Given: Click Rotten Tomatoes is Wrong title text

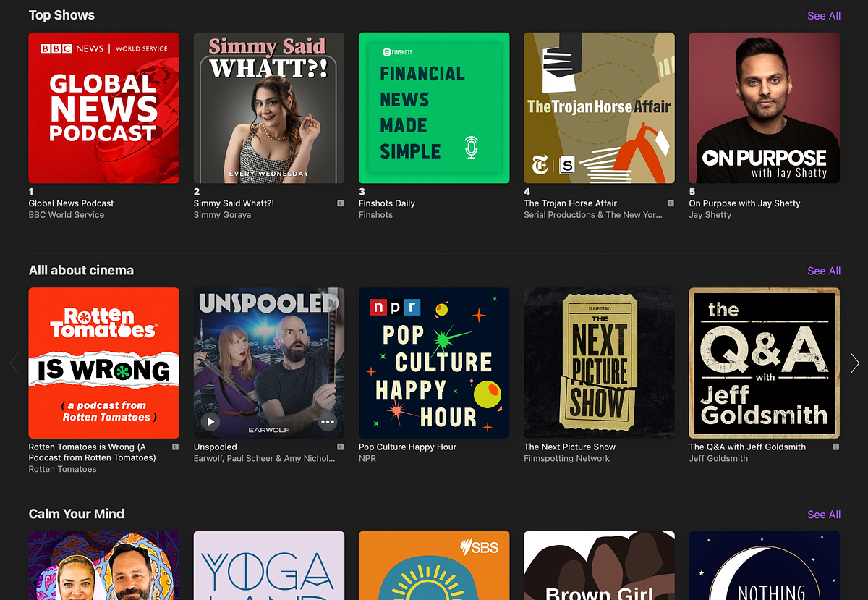Looking at the screenshot, I should click(x=93, y=452).
